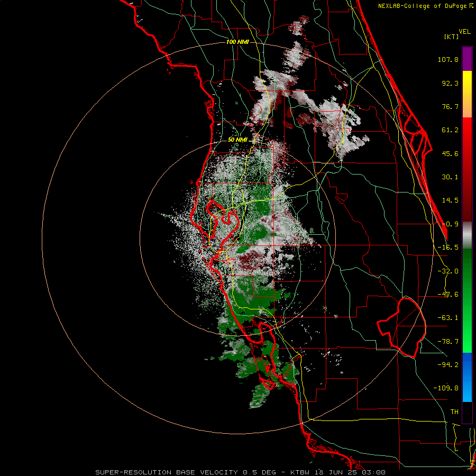Click the green segment of the color bar
Image resolution: width=476 pixels, height=476 pixels.
467,300
